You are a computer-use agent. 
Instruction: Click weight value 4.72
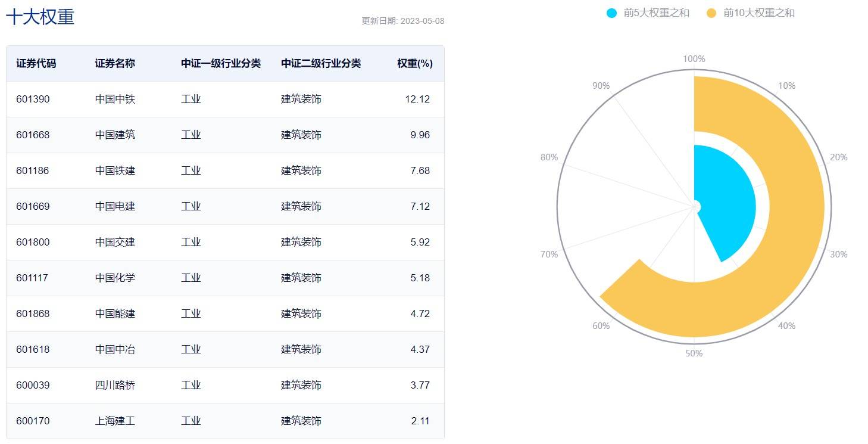tap(420, 314)
